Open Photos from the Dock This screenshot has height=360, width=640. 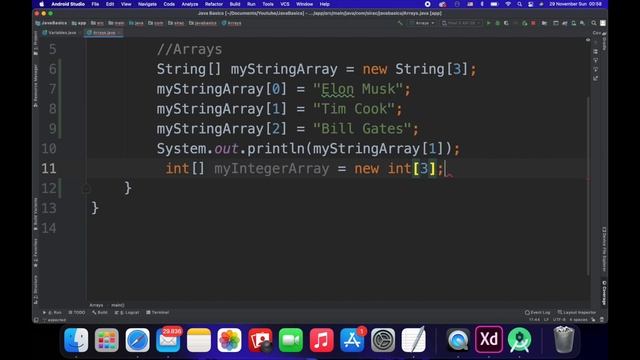229,340
